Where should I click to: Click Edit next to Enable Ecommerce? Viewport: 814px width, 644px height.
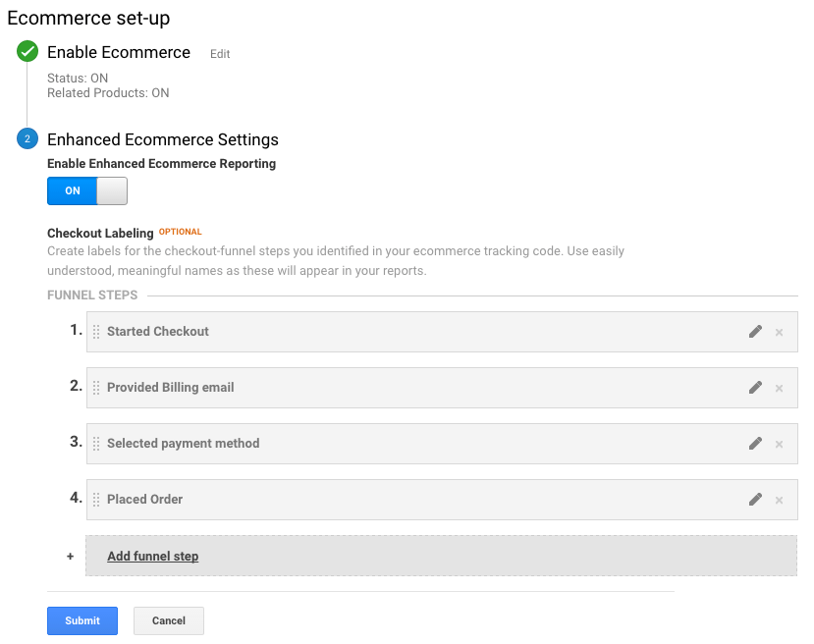pos(219,54)
